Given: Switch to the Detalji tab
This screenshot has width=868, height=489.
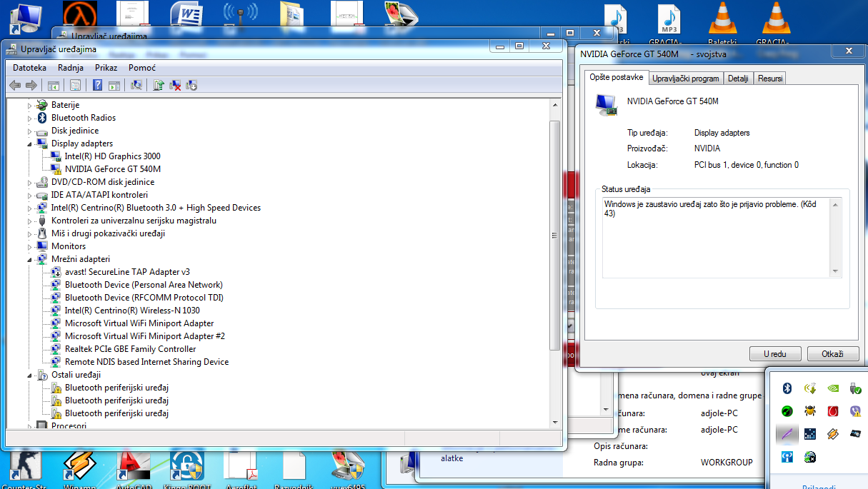Looking at the screenshot, I should click(x=738, y=79).
